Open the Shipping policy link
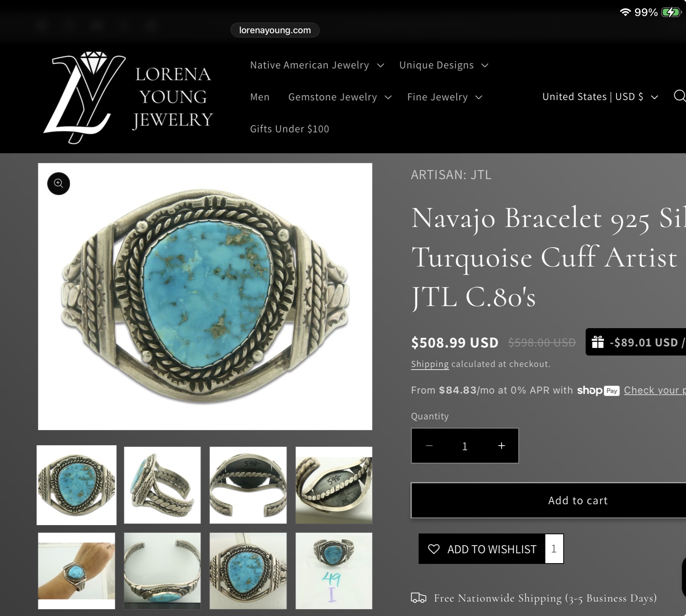Viewport: 686px width, 616px height. coord(430,364)
